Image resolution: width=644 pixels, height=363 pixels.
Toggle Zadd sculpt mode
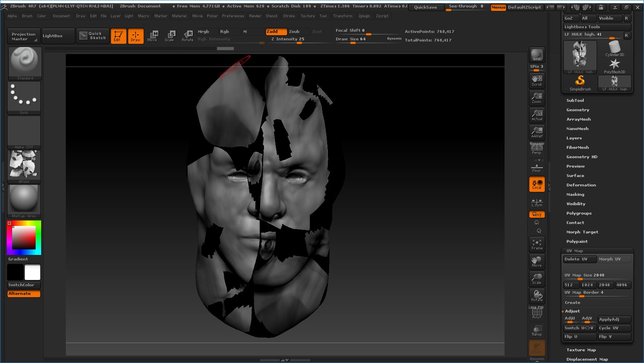[x=276, y=32]
